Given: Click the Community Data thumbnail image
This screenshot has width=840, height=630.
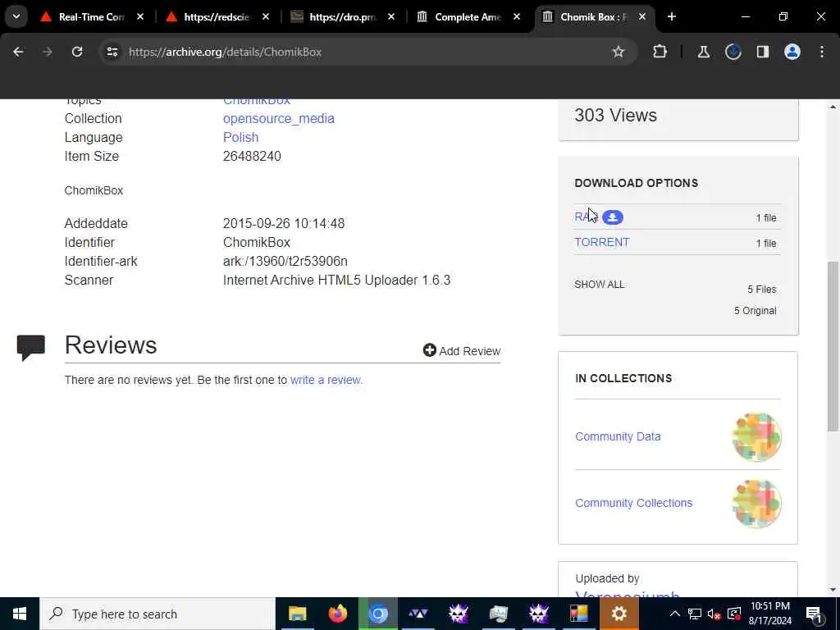Looking at the screenshot, I should [756, 437].
